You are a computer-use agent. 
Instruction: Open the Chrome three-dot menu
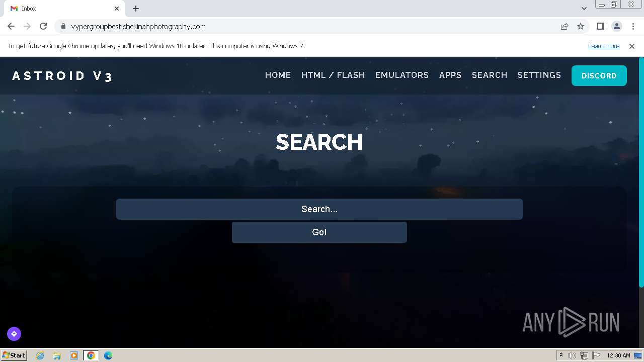[x=633, y=26]
